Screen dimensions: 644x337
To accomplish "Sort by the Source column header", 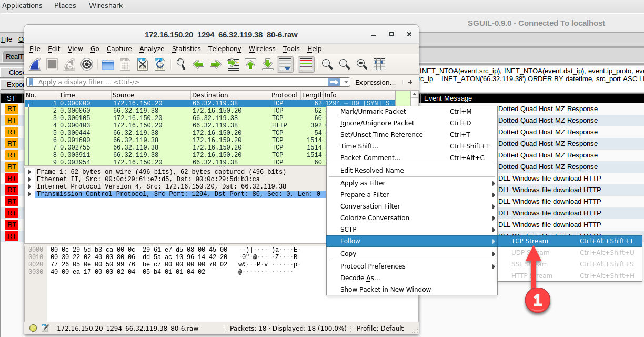I will [150, 95].
